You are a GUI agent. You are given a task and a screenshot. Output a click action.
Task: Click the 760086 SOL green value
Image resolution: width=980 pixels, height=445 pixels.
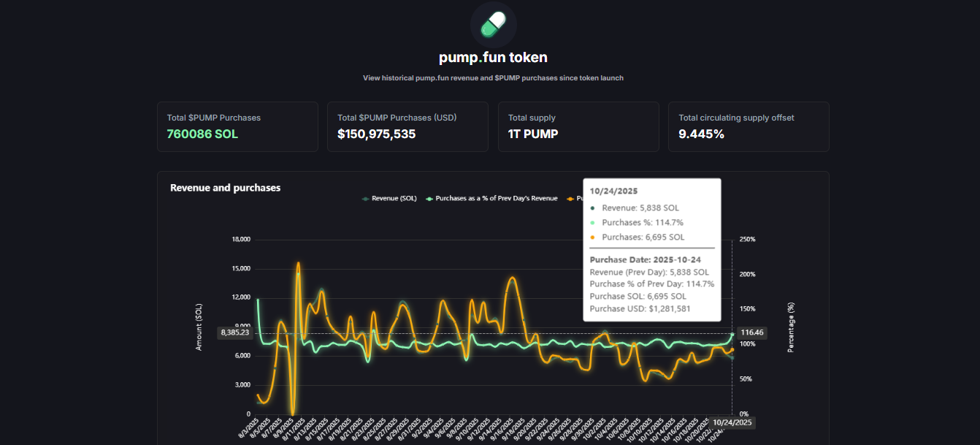pyautogui.click(x=202, y=134)
